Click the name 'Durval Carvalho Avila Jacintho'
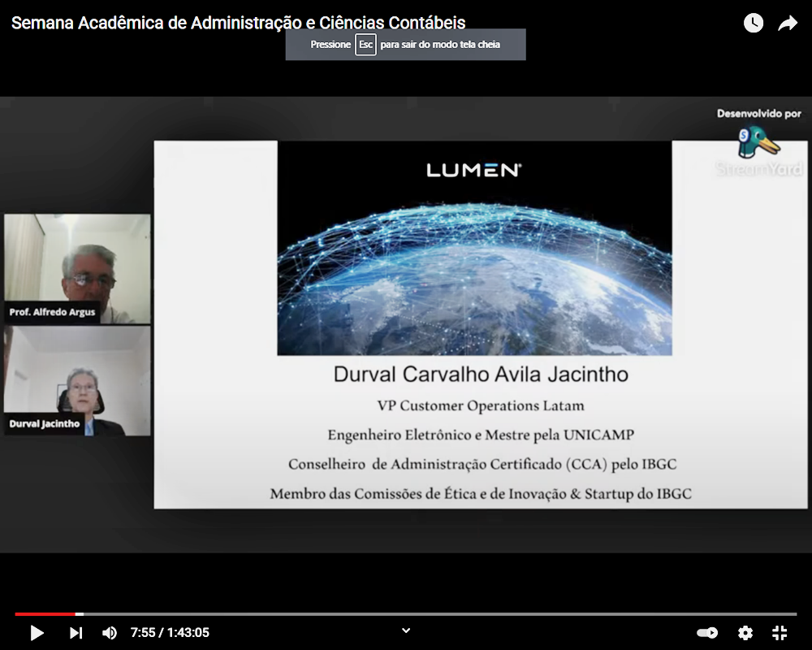The width and height of the screenshot is (812, 650). point(481,375)
